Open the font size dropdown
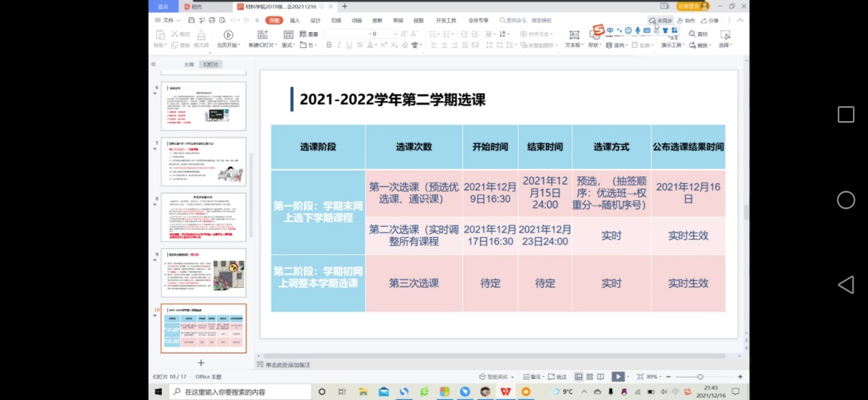Viewport: 868px width, 400px height. click(x=394, y=34)
